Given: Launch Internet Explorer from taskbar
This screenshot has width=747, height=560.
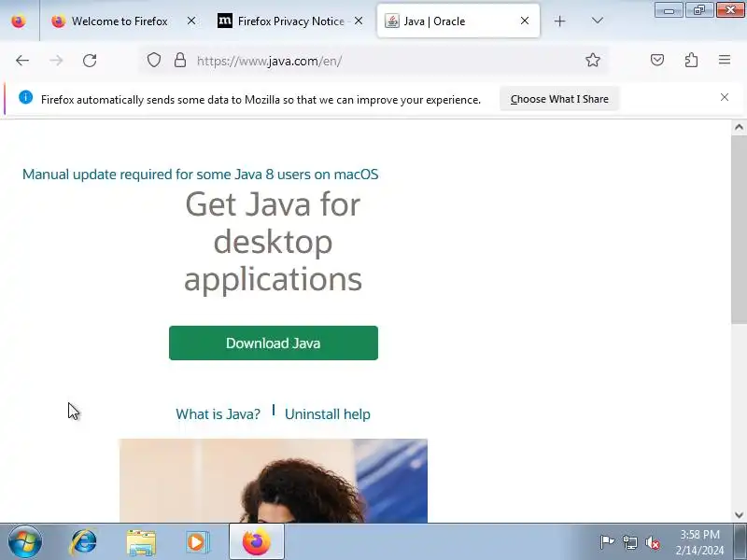Looking at the screenshot, I should tap(83, 542).
